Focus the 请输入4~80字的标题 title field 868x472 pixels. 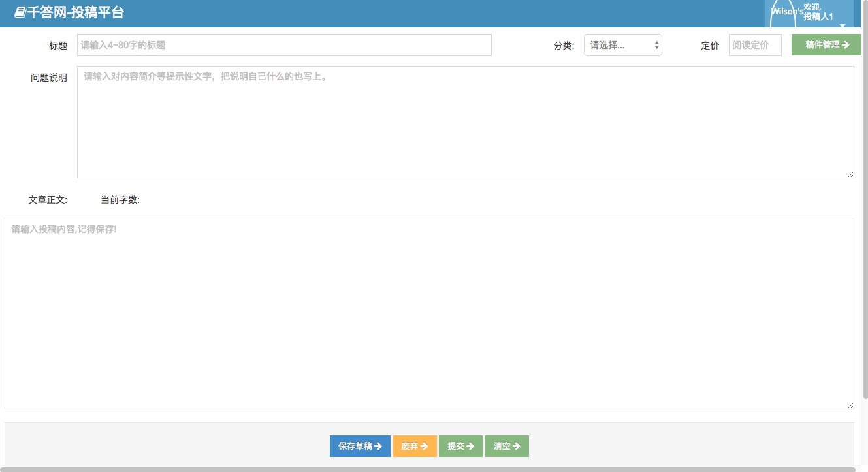click(x=284, y=44)
